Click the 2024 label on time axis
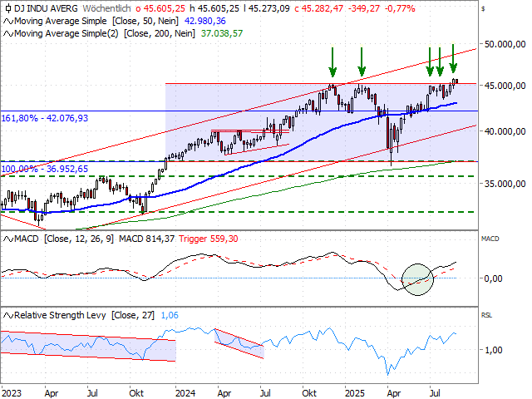 tap(185, 393)
